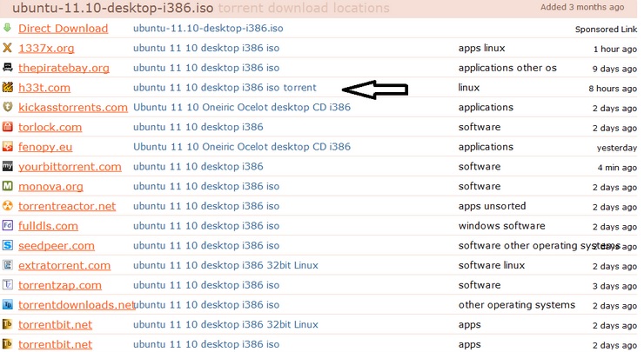
Task: Click the yourbittorrent.com 'my' favicon
Action: click(x=7, y=166)
